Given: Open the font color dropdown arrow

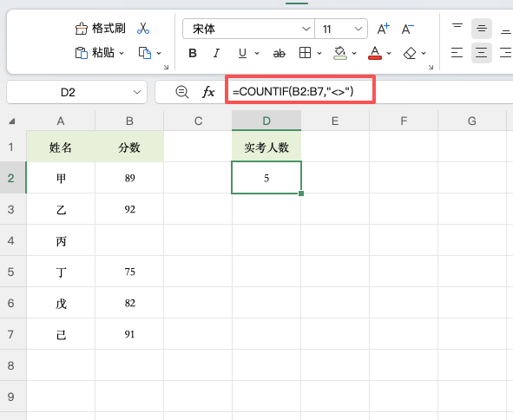Looking at the screenshot, I should point(389,53).
